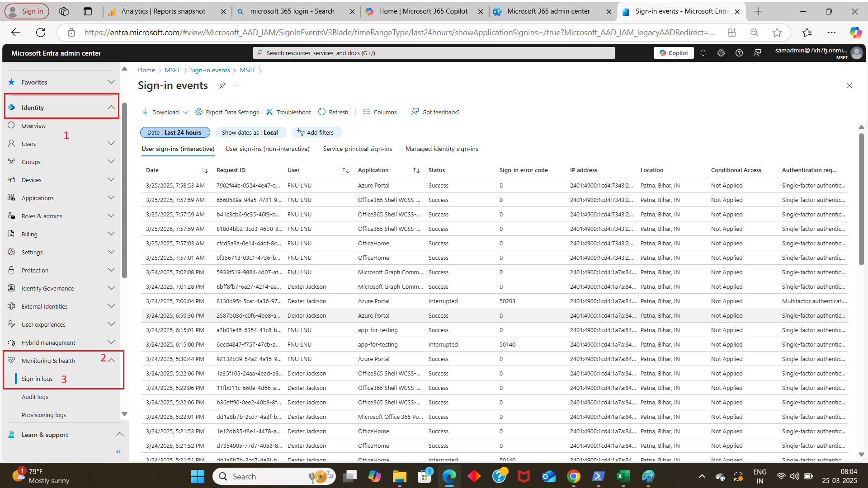Pin the Sign-in events page
This screenshot has height=488, width=868.
(x=222, y=85)
